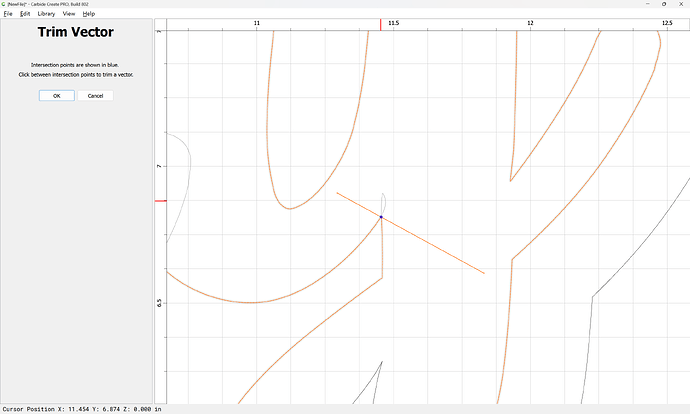Click the 6.5 mark on vertical ruler

pos(159,301)
